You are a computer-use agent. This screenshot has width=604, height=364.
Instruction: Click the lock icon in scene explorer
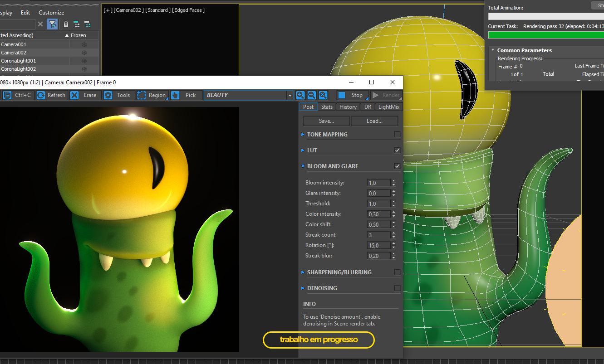[x=66, y=24]
